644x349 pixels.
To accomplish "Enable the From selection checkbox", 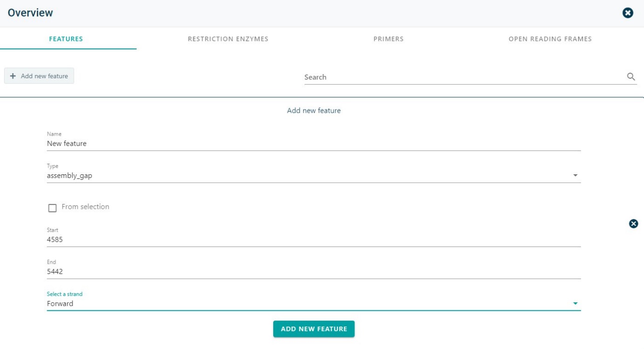I will [x=52, y=208].
